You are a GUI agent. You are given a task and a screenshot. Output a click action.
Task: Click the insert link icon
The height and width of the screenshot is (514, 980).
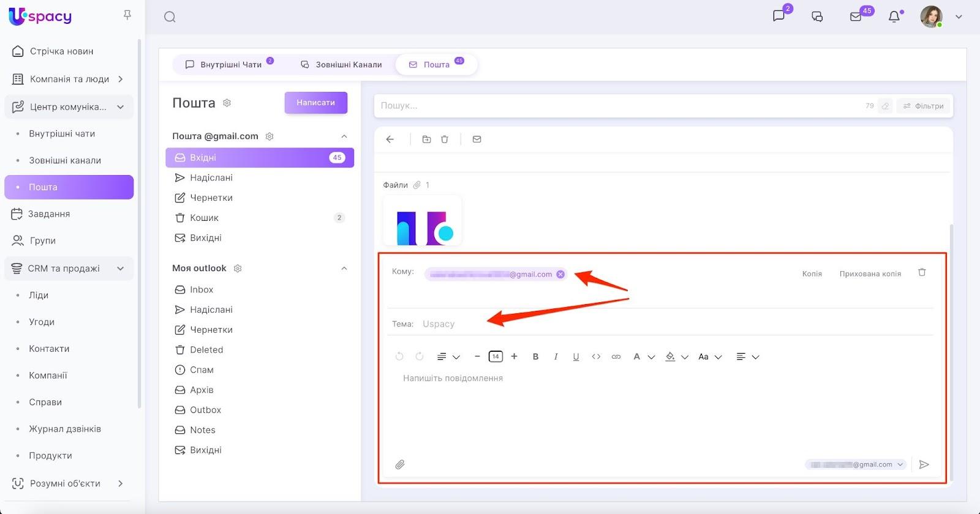616,357
